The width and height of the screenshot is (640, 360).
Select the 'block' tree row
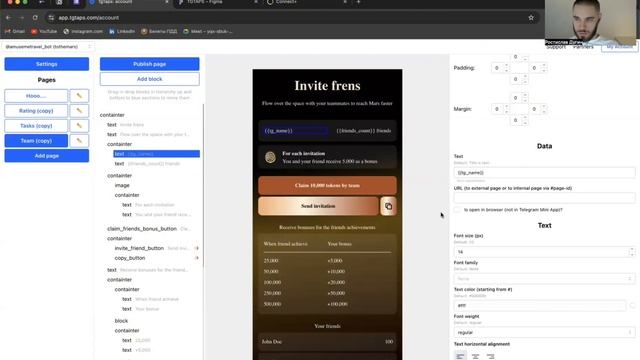121,321
